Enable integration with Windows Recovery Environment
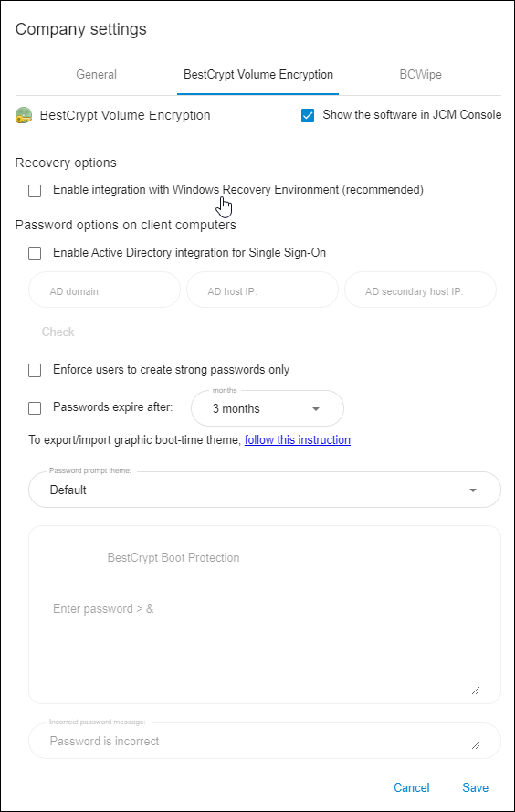The height and width of the screenshot is (812, 515). pos(35,191)
